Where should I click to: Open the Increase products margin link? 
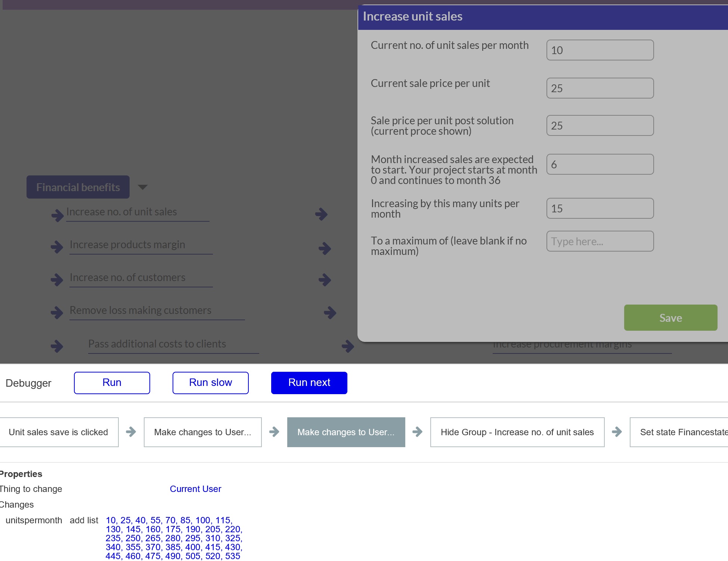[x=127, y=245]
